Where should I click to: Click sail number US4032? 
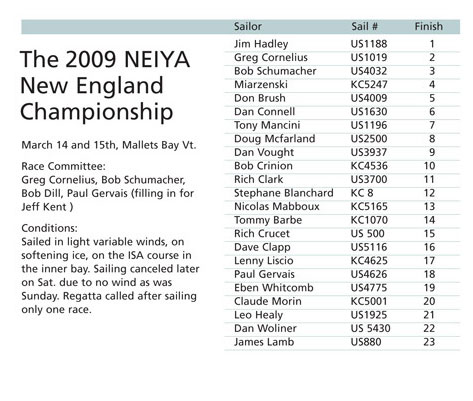point(369,71)
